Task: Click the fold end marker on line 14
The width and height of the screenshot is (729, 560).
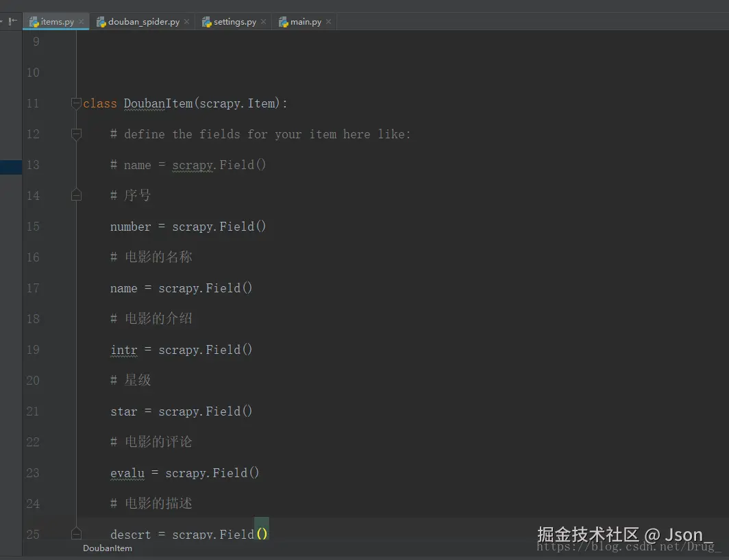Action: tap(76, 195)
